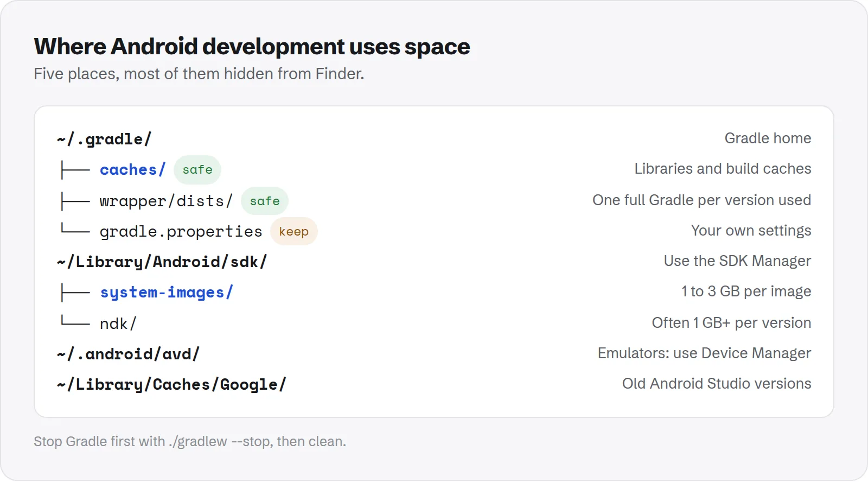Select the ndk/ tree entry
Screen dimensions: 868x482
coord(118,324)
